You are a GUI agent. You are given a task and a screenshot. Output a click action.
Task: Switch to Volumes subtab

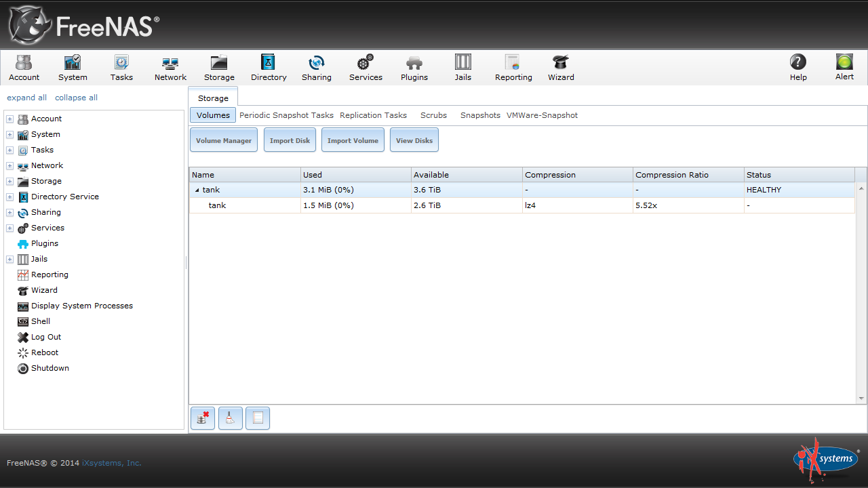(213, 115)
